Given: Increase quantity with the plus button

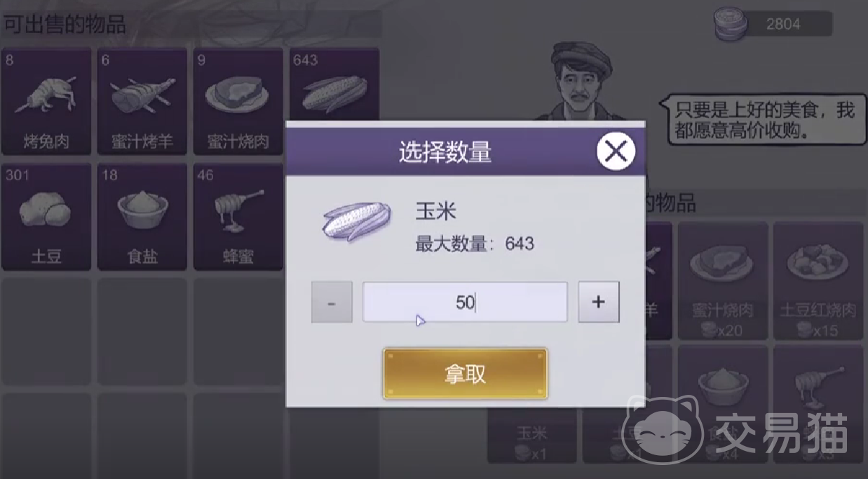Looking at the screenshot, I should [599, 302].
